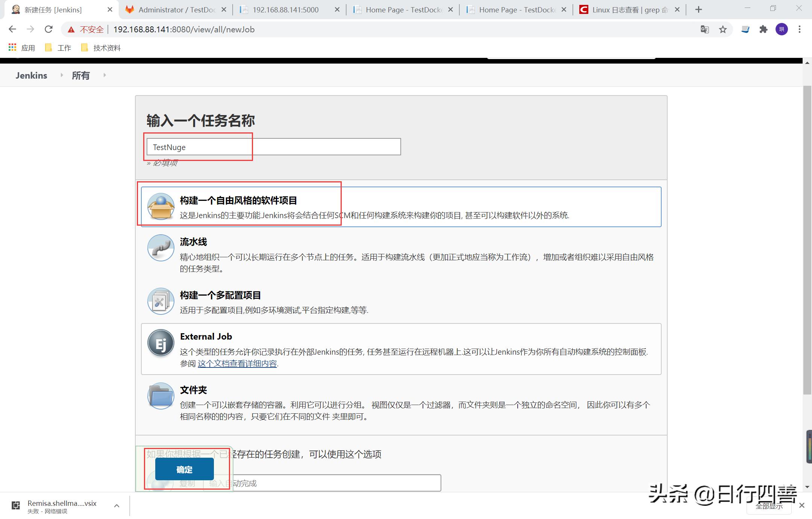Switch to the Administrator / TestDoc tab
The image size is (812, 519).
tap(173, 9)
